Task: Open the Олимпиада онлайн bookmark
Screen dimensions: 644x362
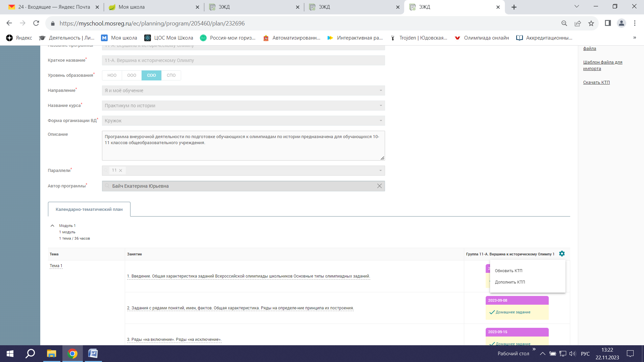Action: point(482,38)
